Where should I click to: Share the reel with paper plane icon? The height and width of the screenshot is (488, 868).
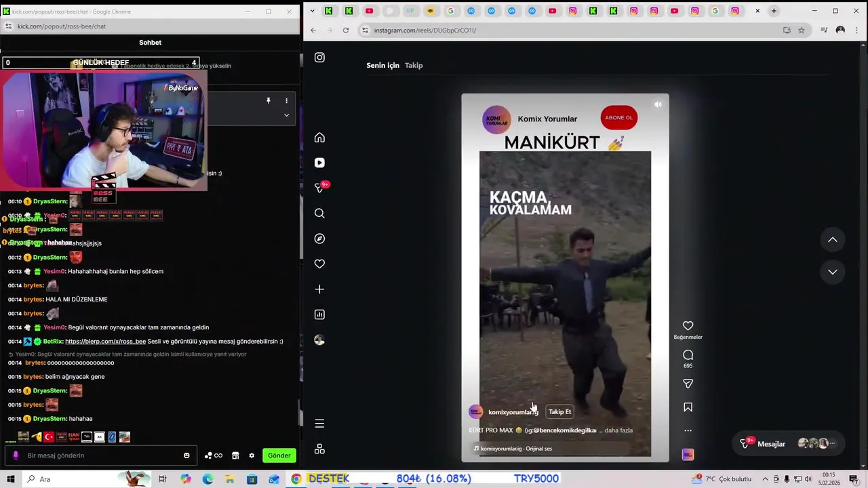[x=688, y=384]
